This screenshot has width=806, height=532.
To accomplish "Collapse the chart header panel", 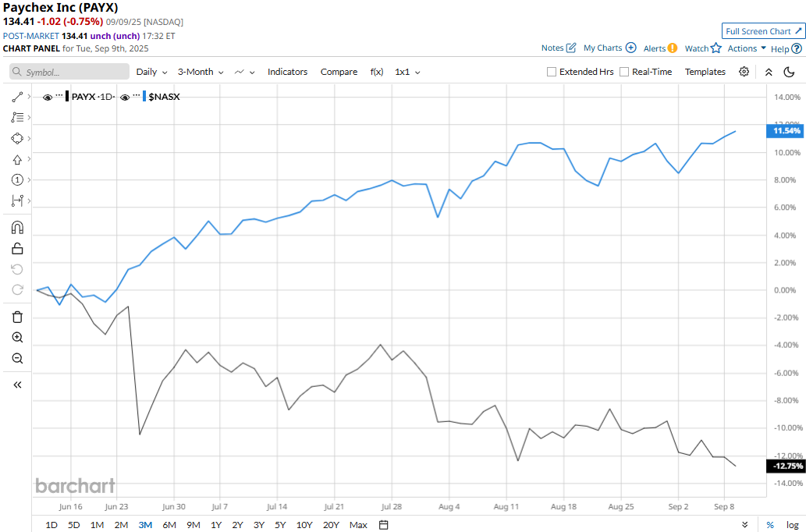I will coord(769,72).
